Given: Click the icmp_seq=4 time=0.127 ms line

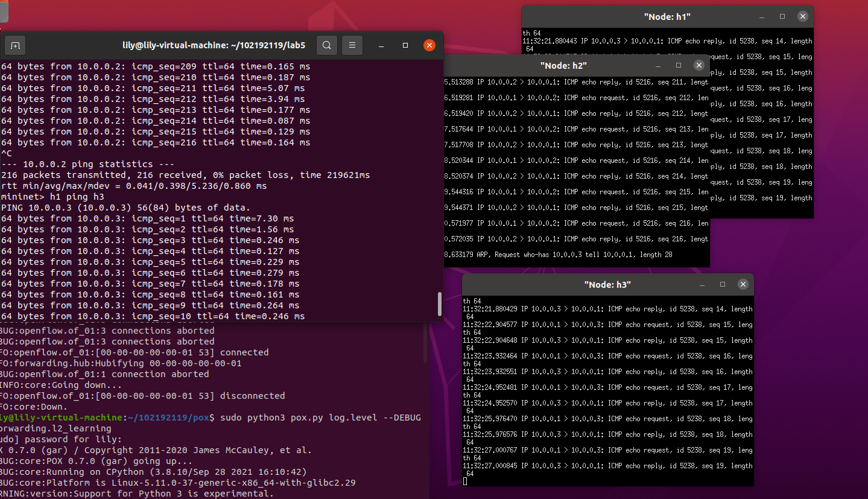Looking at the screenshot, I should 150,251.
